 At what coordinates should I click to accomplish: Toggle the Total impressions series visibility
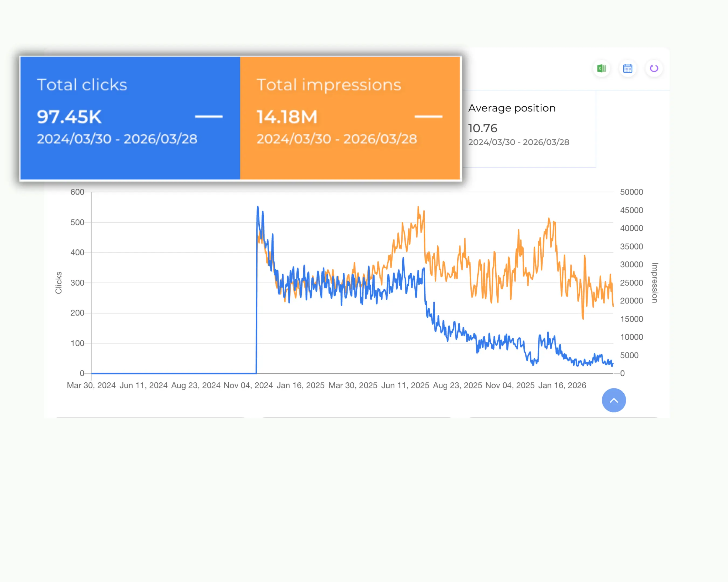(429, 116)
